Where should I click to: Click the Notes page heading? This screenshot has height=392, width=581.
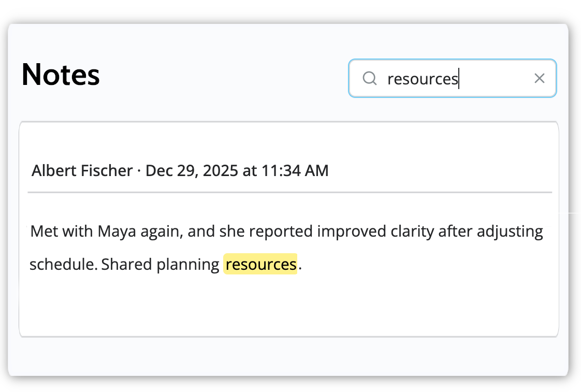click(61, 75)
